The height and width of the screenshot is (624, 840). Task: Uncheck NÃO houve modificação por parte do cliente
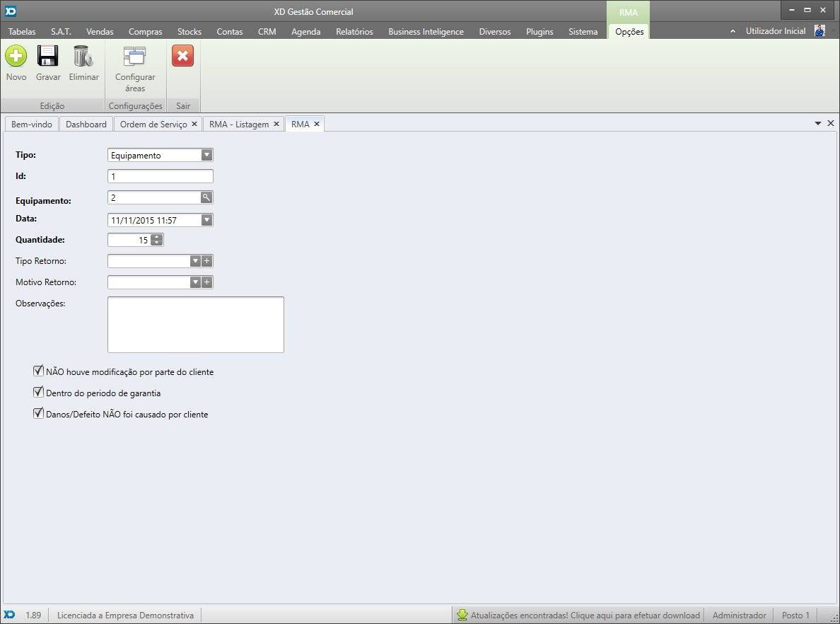[39, 371]
